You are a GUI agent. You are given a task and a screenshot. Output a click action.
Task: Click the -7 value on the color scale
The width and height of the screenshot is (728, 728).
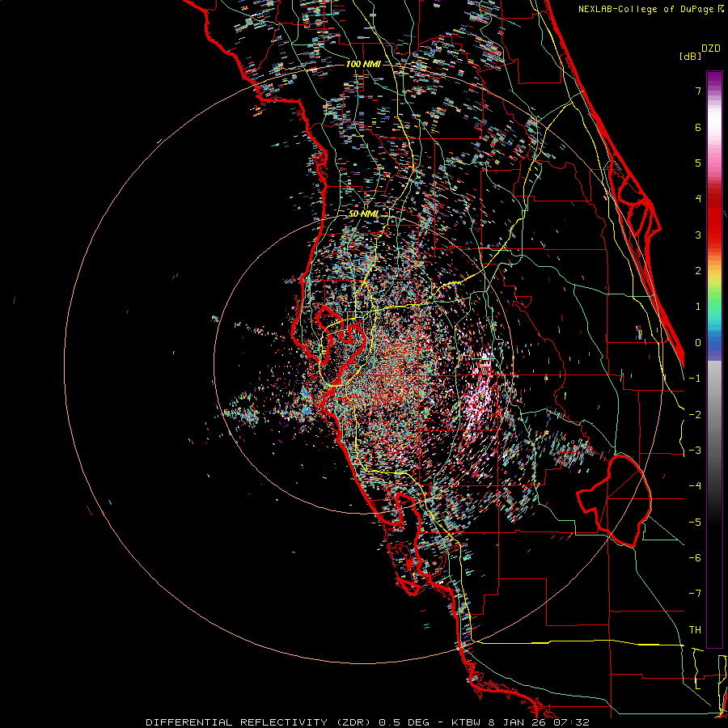point(695,594)
